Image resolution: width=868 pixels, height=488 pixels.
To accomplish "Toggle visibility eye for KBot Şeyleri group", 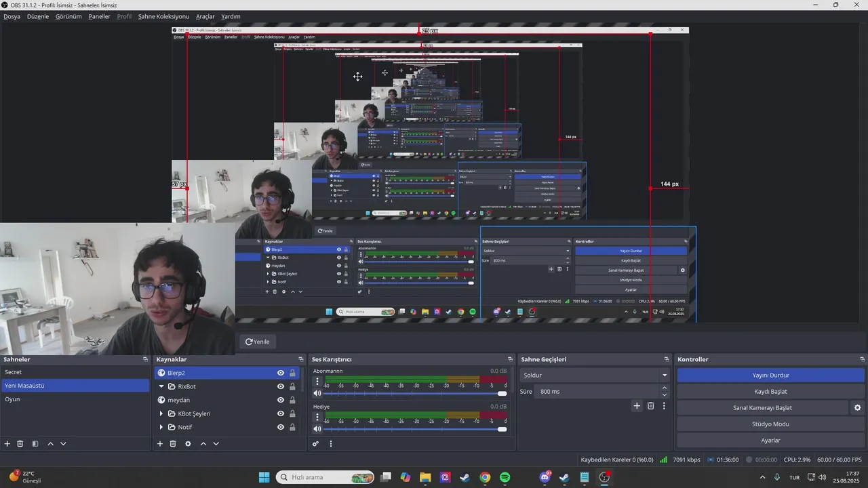I will coord(281,413).
